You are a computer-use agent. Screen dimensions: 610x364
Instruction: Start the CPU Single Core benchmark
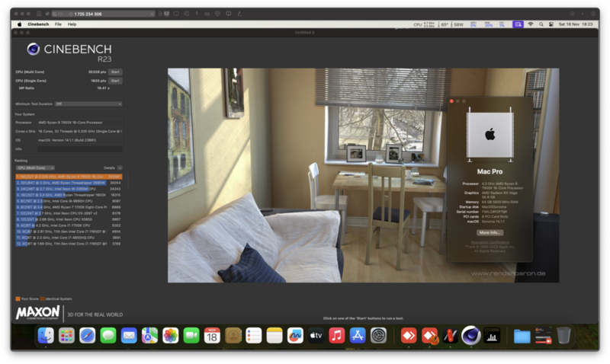(x=115, y=80)
